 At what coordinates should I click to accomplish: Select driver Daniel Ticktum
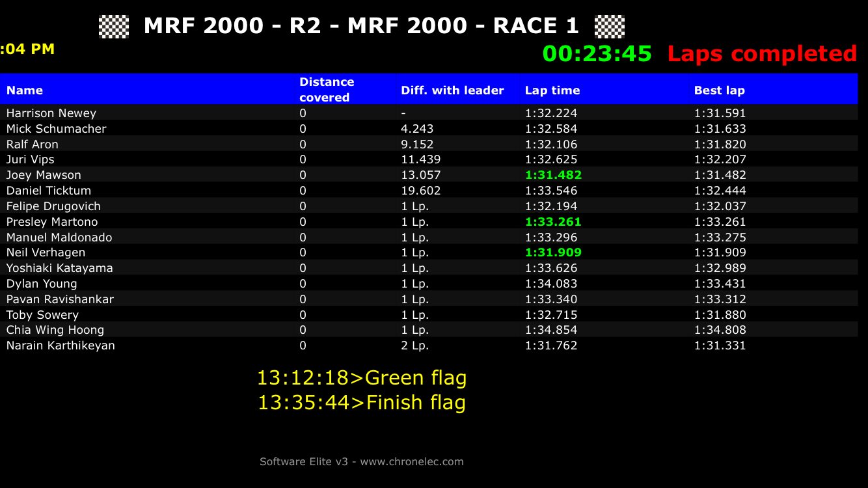(x=49, y=191)
